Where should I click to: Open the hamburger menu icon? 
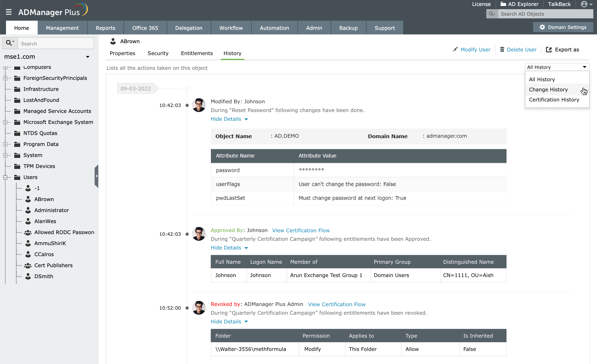tap(9, 12)
